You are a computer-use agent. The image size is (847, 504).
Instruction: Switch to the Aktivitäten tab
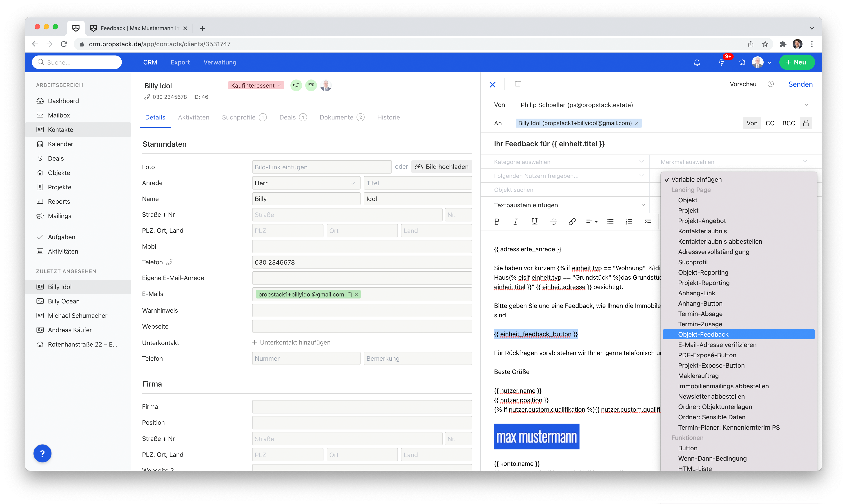point(193,117)
